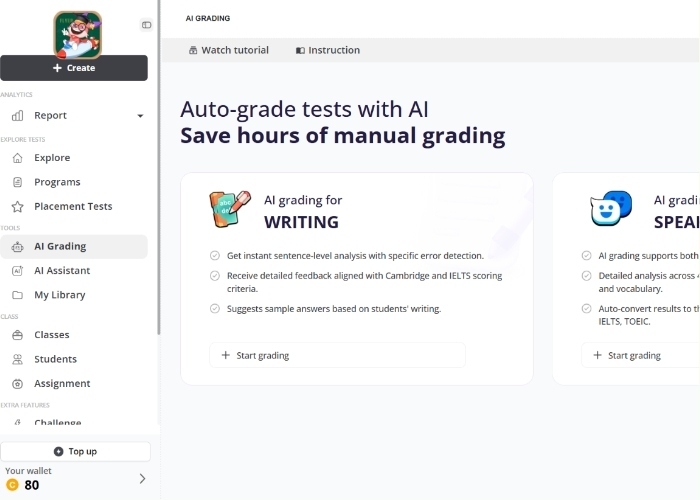Click the profile avatar thumbnail

tap(78, 35)
